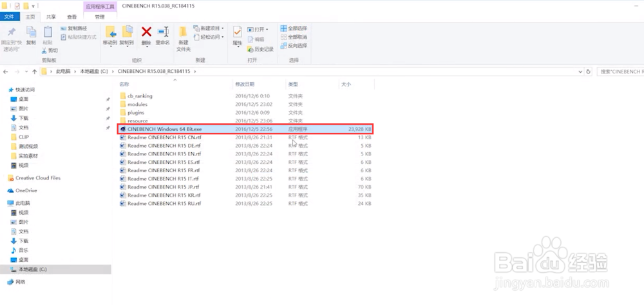644x305 pixels.
Task: Click 此电脑 in the address bar
Action: point(63,72)
